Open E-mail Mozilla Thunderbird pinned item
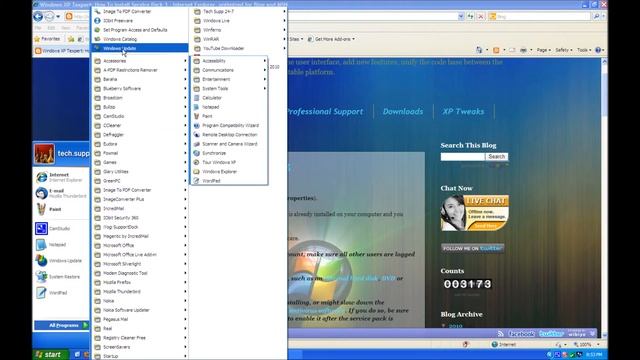This screenshot has width=640, height=360. tap(61, 193)
